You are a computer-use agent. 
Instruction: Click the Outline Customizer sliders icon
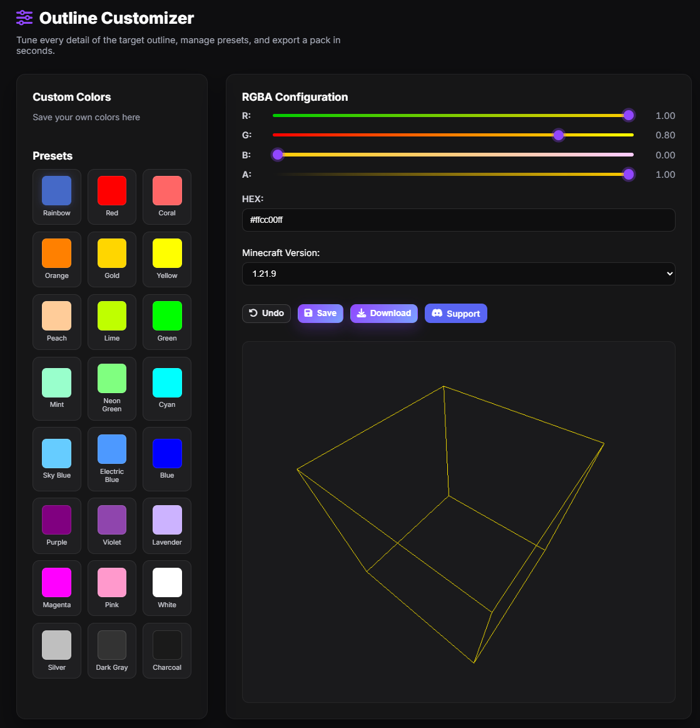24,18
